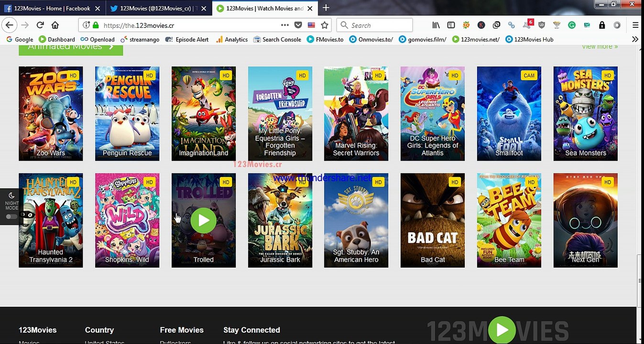Switch to 123Movies Facebook tab
The width and height of the screenshot is (644, 344).
(x=53, y=8)
